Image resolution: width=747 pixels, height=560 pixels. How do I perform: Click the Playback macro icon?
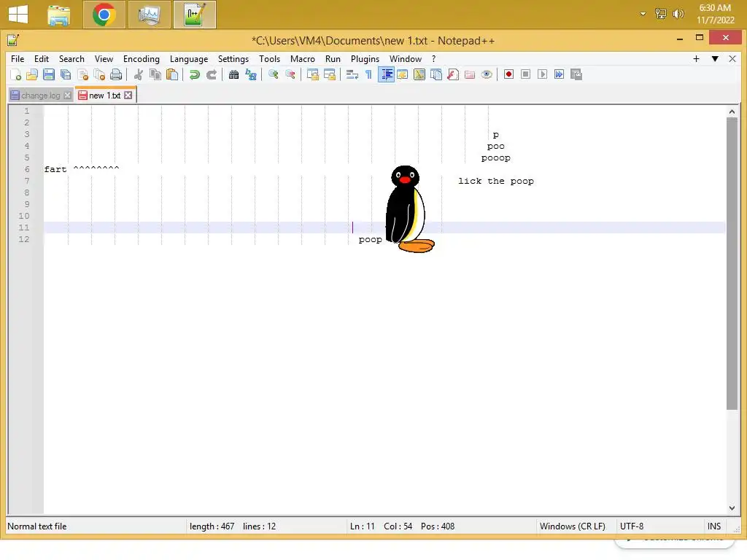point(542,75)
